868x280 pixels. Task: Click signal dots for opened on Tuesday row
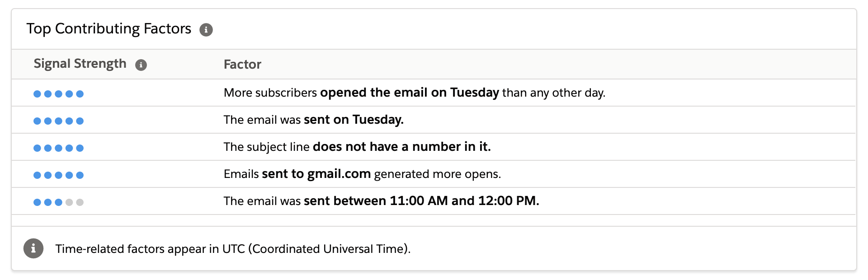(x=58, y=94)
